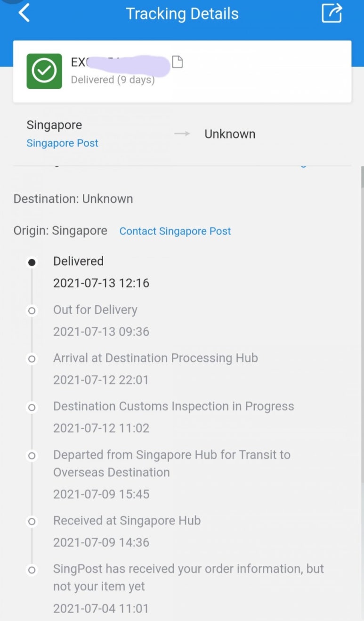Tap Arrival at Destination Processing Hub marker
Viewport: 364px width, 621px height.
tap(32, 359)
